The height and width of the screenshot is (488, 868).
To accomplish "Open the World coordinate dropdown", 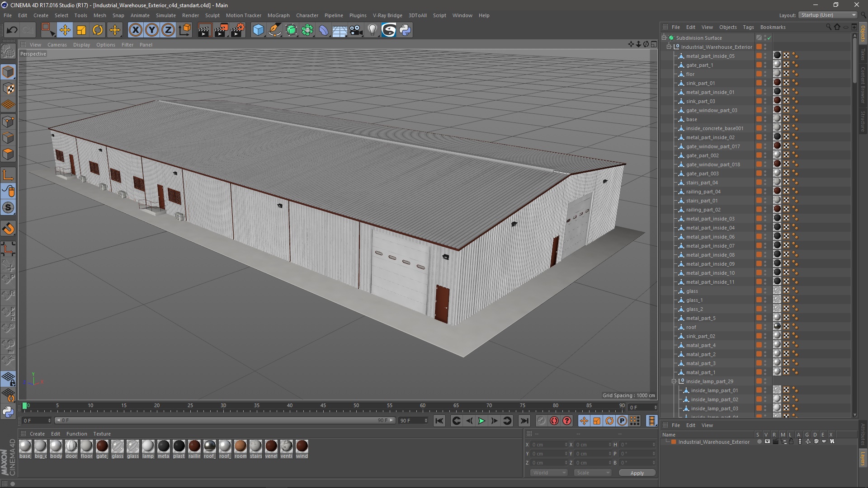I will [x=549, y=473].
